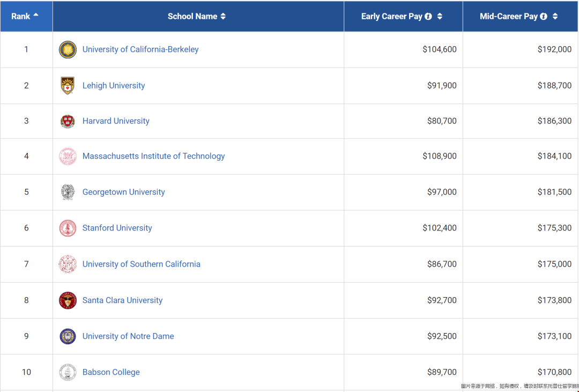The image size is (579, 392).
Task: Click rank number 3 in the Harvard row
Action: click(x=26, y=121)
